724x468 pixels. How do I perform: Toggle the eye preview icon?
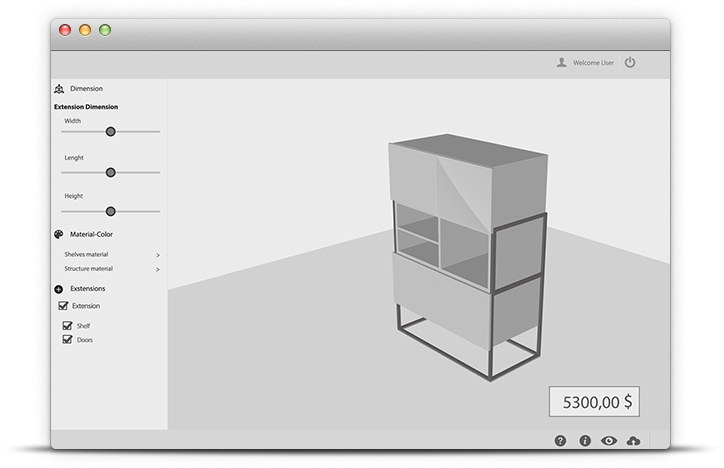(609, 441)
